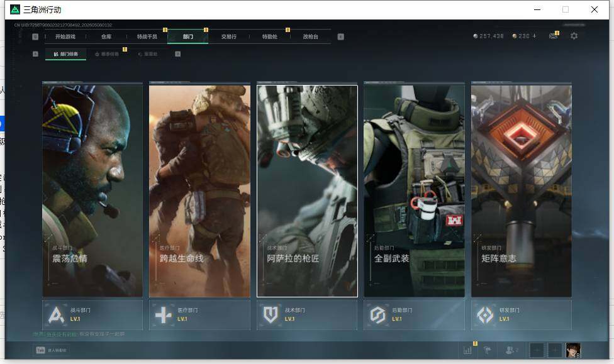Screen dimensions: 614x364
Task: Click the 全副武装 title text
Action: pos(391,258)
